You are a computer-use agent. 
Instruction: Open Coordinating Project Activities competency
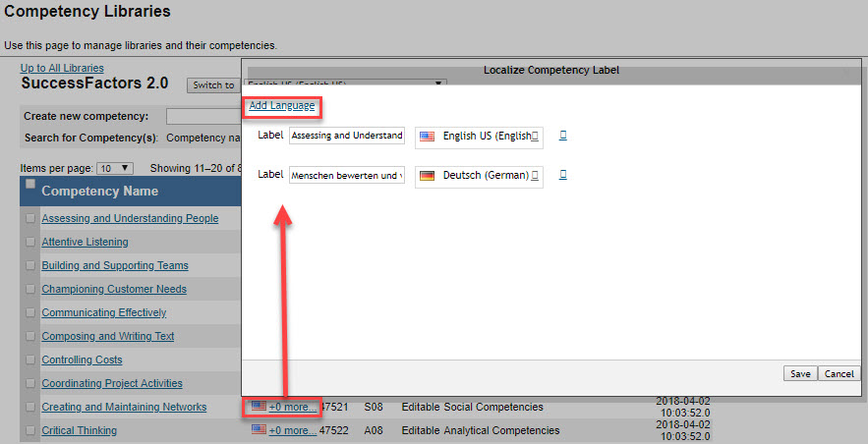coord(112,383)
